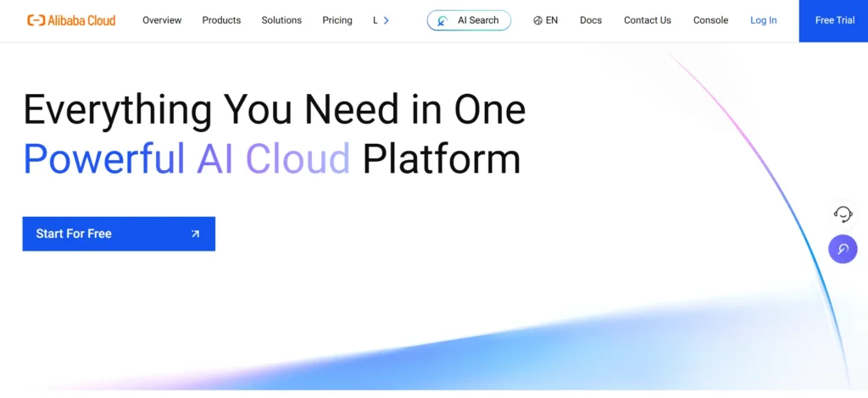Viewport: 868px width, 398px height.
Task: Open the Console
Action: click(711, 20)
